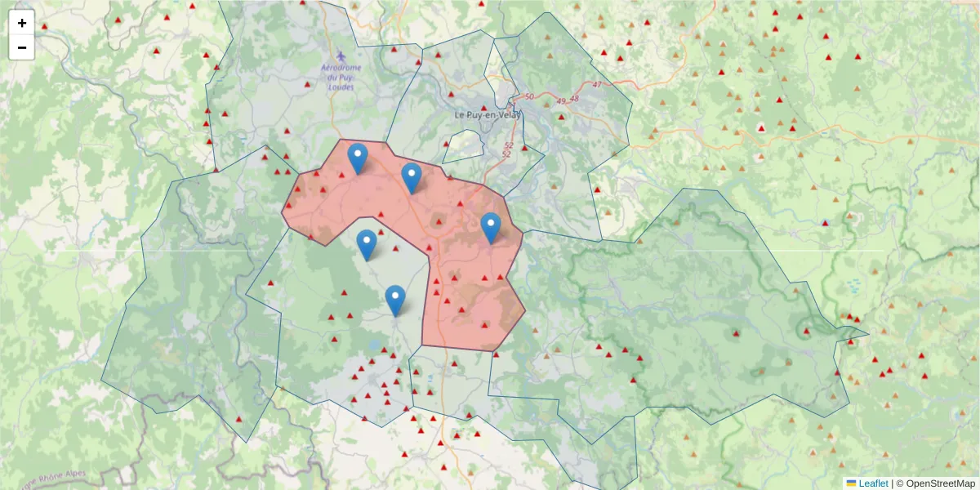Screen dimensions: 980x490
Task: Click the Ukrainian flag icon in the attribution bar
Action: point(852,483)
